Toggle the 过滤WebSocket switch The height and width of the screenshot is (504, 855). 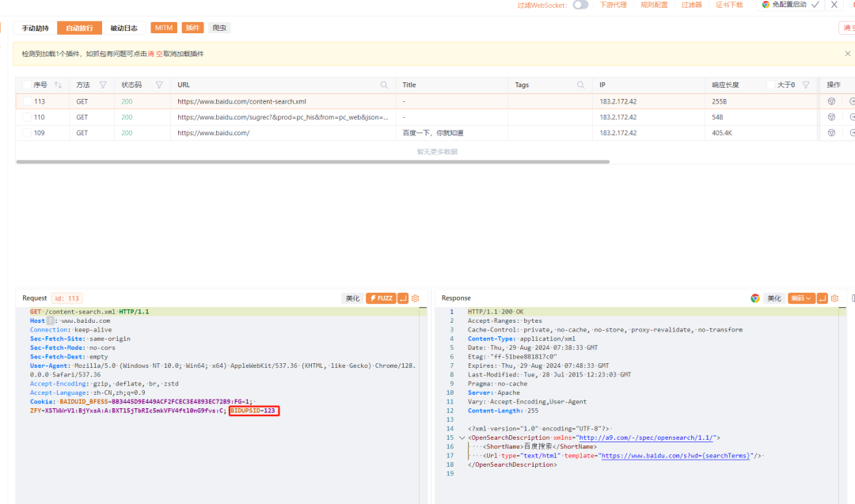[580, 5]
